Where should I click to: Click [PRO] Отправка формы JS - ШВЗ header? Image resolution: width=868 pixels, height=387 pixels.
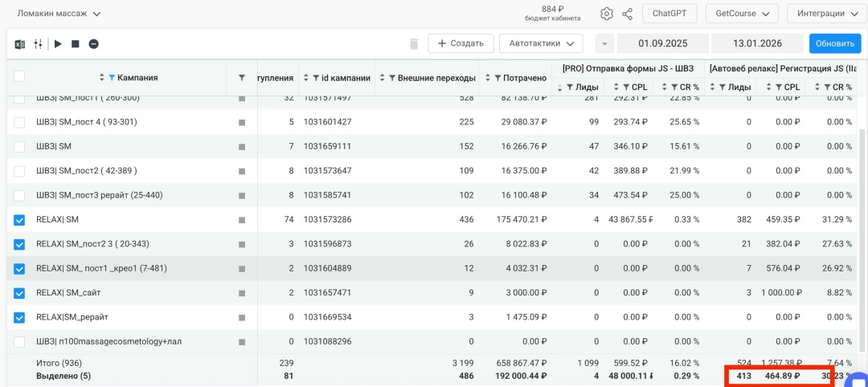click(628, 68)
